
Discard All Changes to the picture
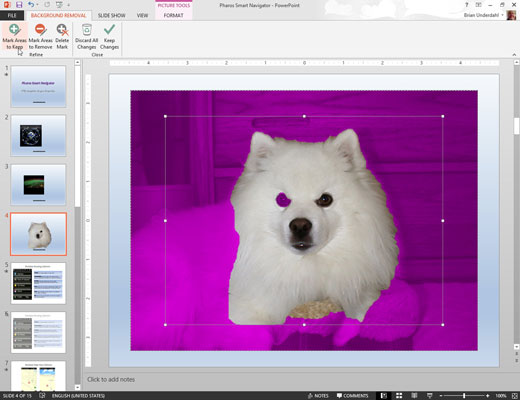pyautogui.click(x=86, y=37)
